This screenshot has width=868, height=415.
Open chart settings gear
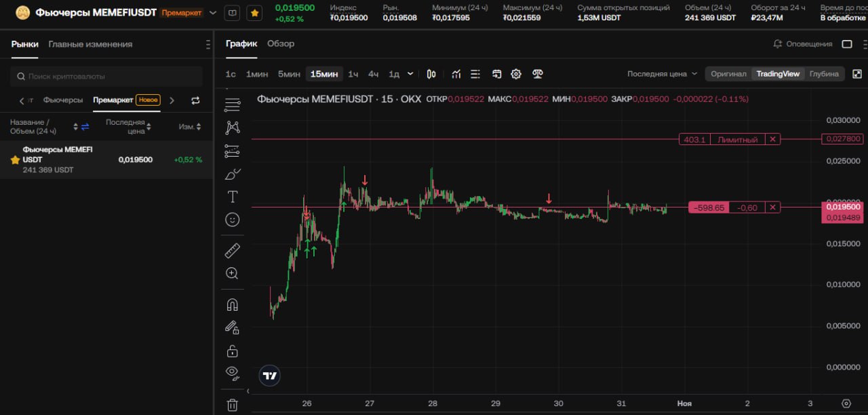coord(516,74)
